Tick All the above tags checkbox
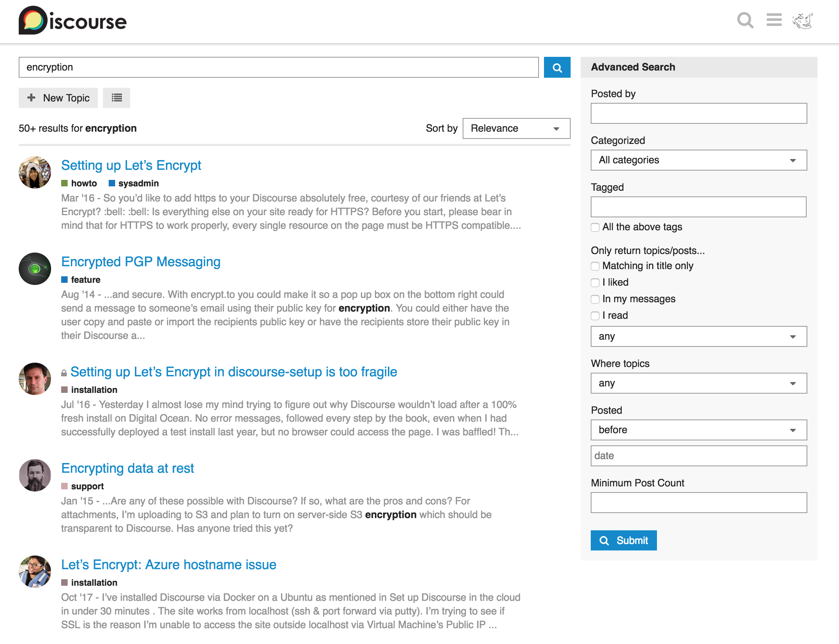839x644 pixels. click(595, 227)
